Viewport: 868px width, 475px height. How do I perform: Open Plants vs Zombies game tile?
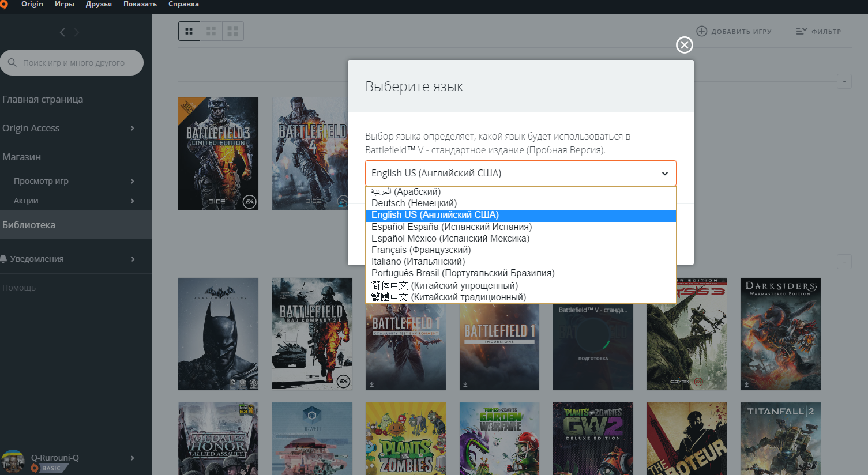[x=405, y=439]
